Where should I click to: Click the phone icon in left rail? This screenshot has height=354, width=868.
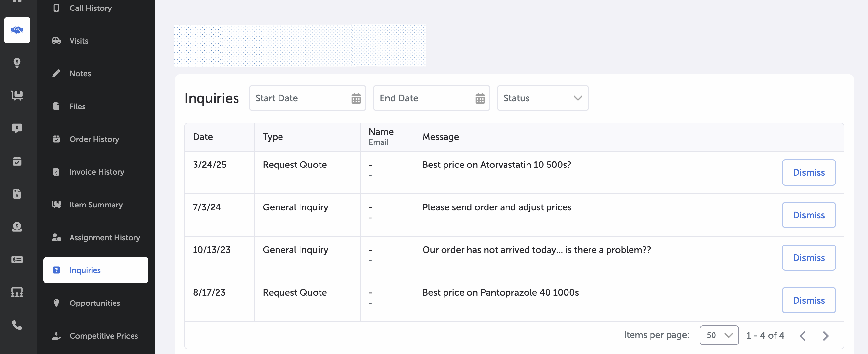[x=17, y=325]
